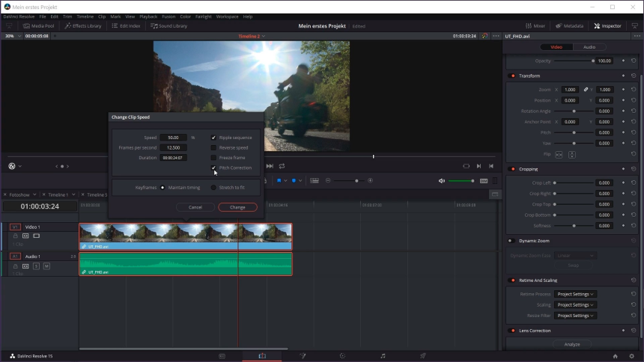
Task: Open the Dynamic Zoom Ease dropdown
Action: 575,256
